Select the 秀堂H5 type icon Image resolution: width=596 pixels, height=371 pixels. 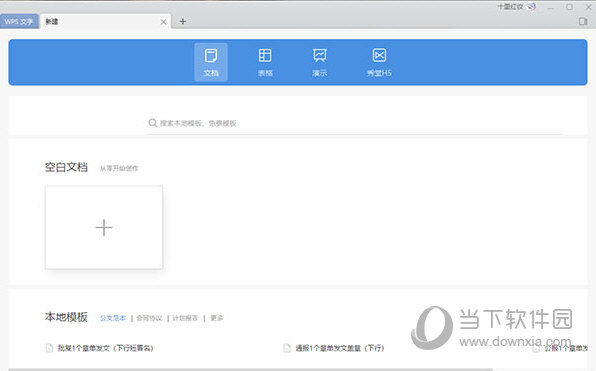379,62
